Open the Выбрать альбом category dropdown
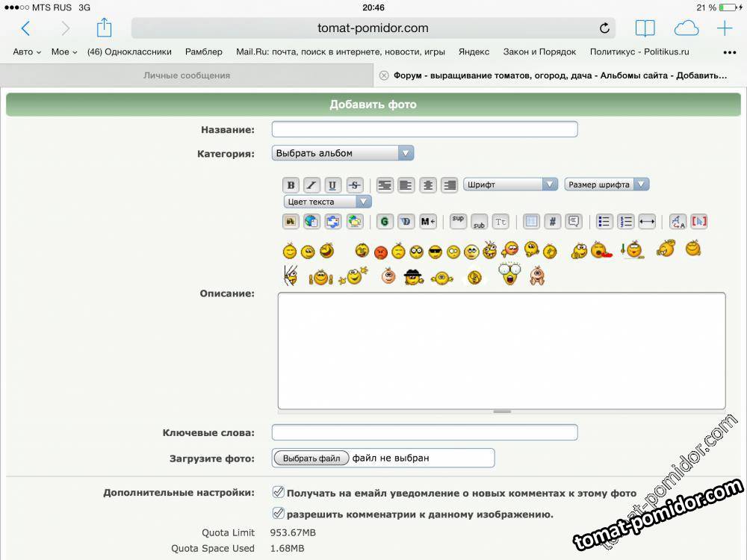 342,153
